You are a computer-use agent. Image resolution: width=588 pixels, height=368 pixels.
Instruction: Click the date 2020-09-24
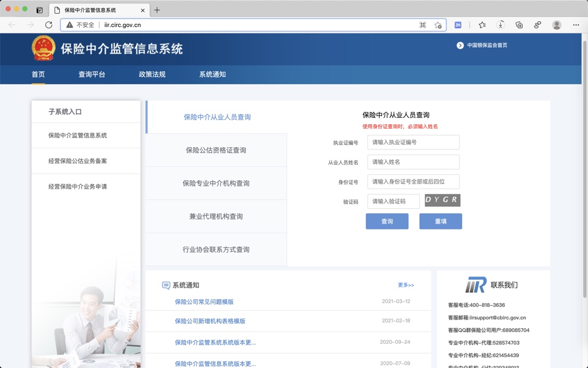click(395, 342)
